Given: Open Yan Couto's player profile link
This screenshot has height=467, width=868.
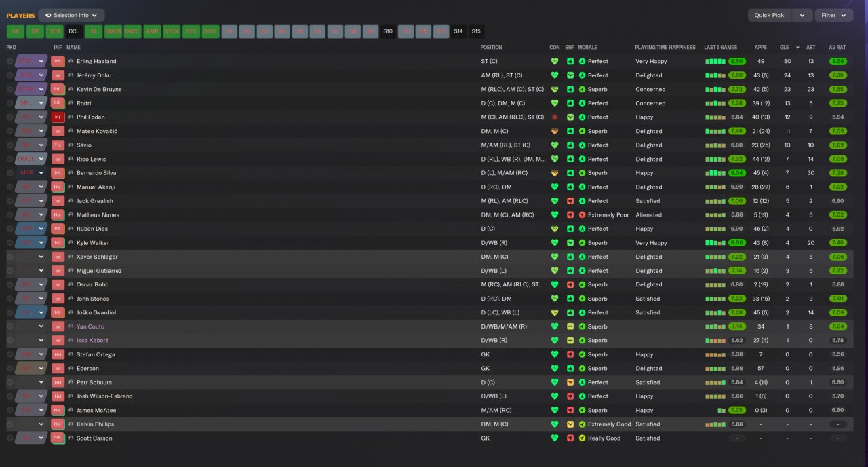Looking at the screenshot, I should (x=90, y=326).
